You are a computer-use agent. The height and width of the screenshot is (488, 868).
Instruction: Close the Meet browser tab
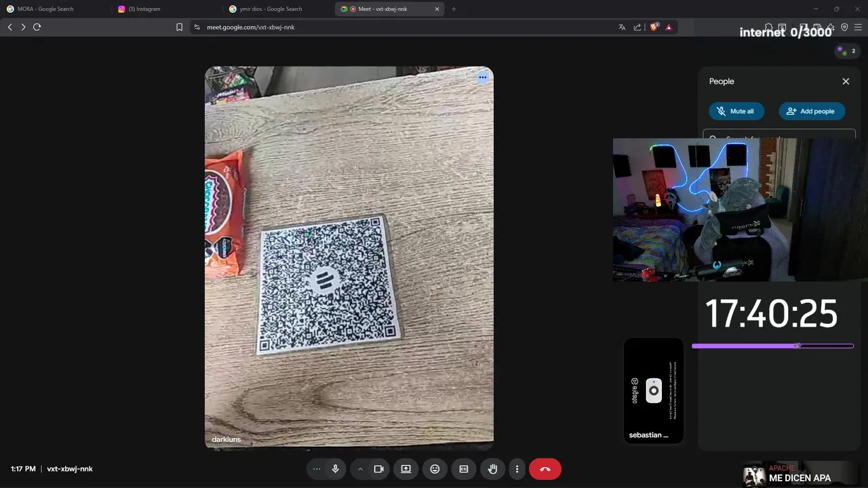[x=437, y=9]
